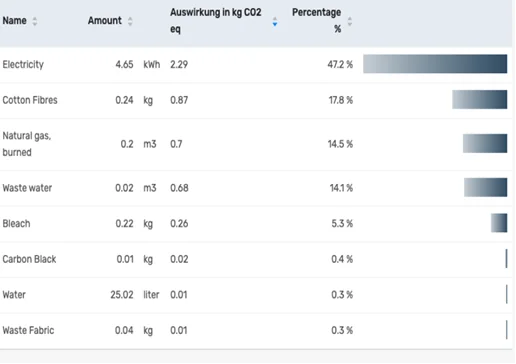Click the 0.01 amount for Carbon Black
Screen dimensions: 516x364
125,259
